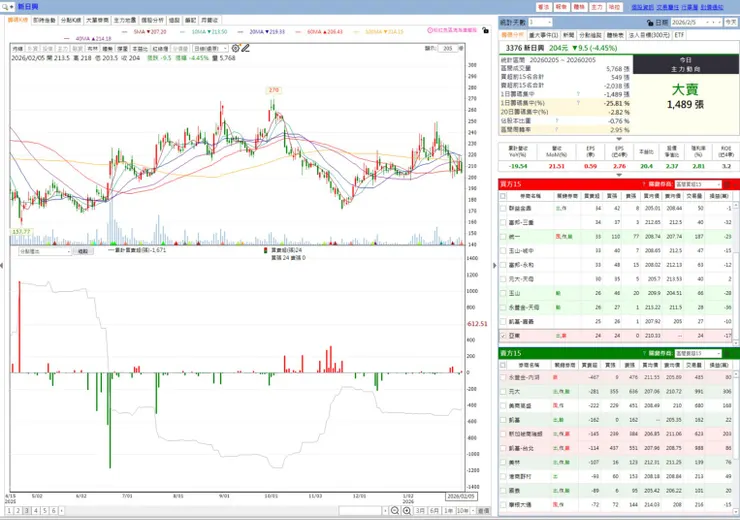Image resolution: width=740 pixels, height=520 pixels.
Task: Expand the arrow below the EPS metrics row
Action: (619, 175)
